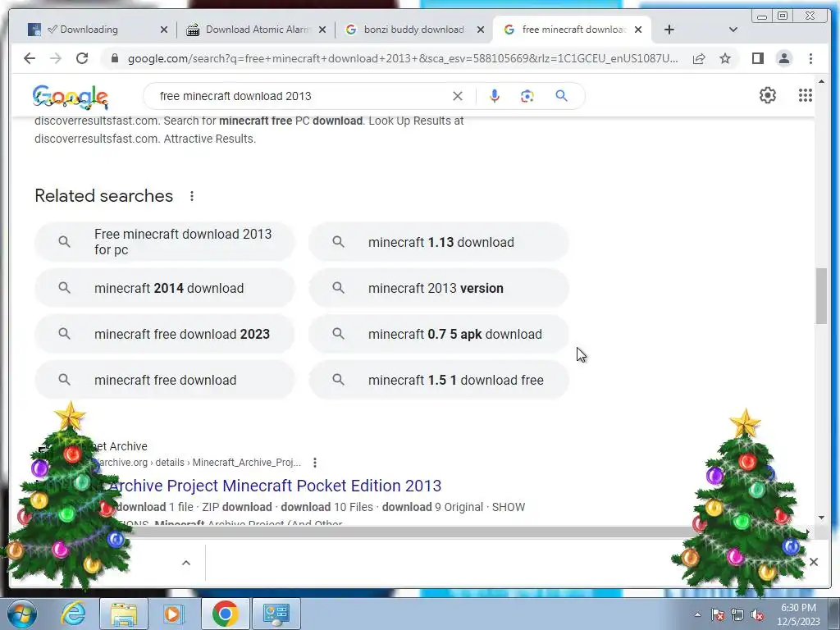Close the Download Atomic Alarm tab
The image size is (840, 630).
[322, 30]
